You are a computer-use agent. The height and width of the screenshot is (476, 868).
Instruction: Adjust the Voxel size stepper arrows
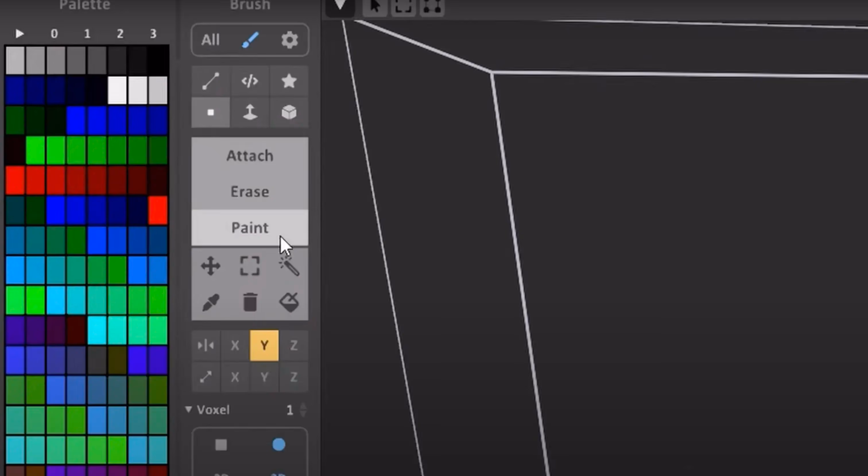point(303,410)
